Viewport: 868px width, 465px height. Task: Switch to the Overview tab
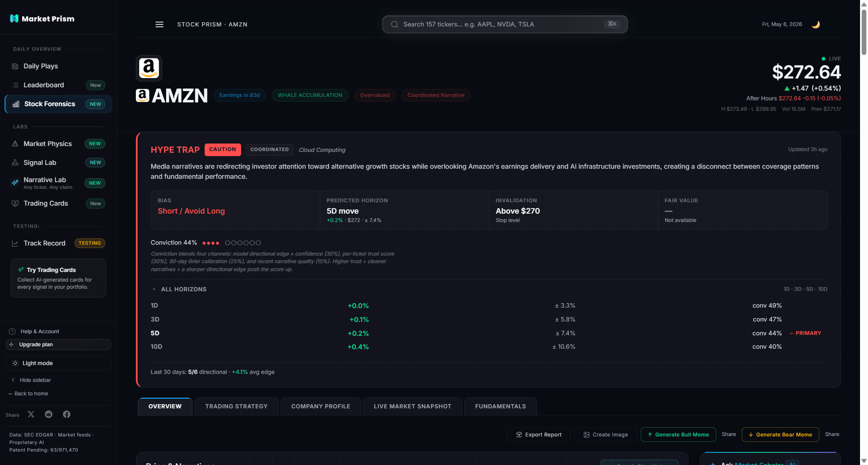(x=165, y=407)
